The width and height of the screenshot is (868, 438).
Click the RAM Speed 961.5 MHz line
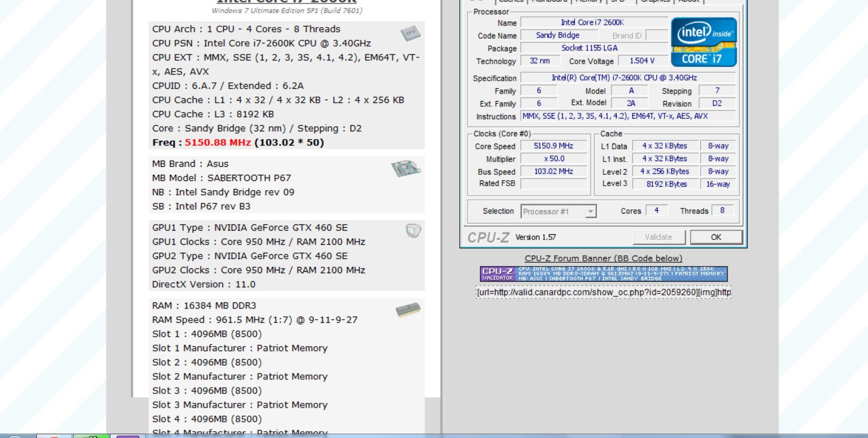(255, 320)
